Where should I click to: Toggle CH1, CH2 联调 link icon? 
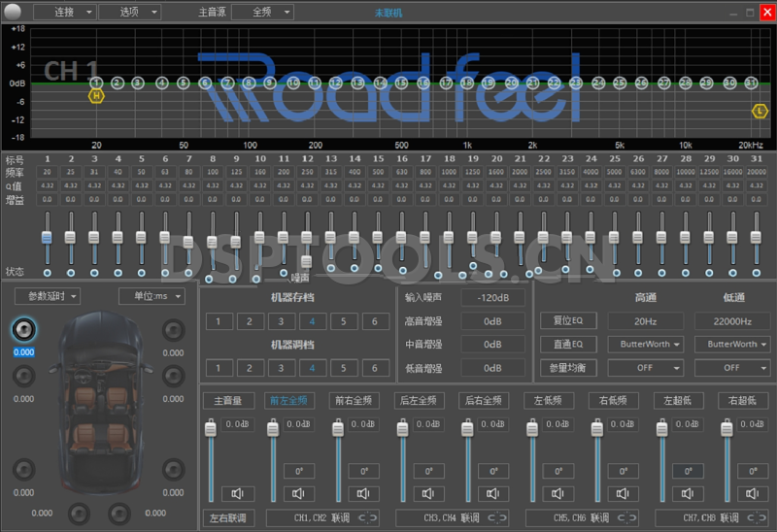click(368, 517)
